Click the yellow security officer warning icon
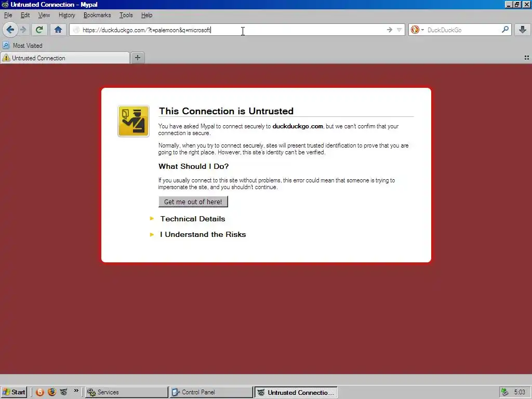Screen dimensions: 532x399 134,121
